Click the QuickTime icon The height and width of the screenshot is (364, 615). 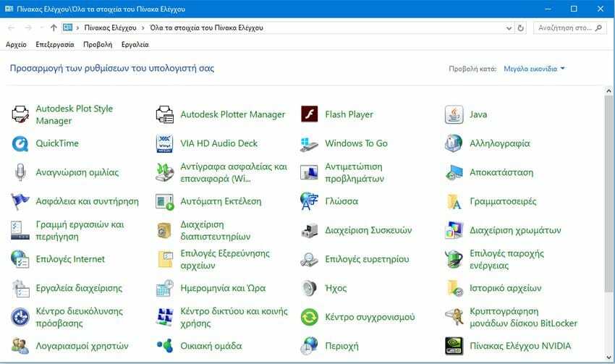pyautogui.click(x=20, y=143)
